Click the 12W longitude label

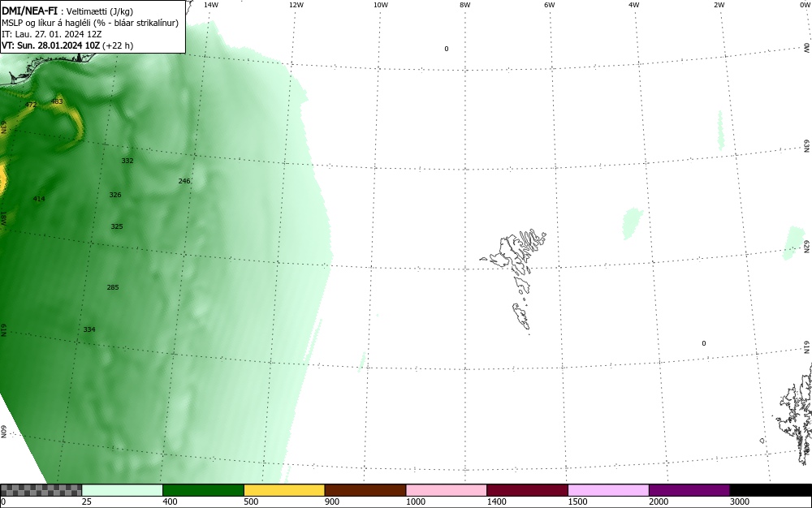[x=296, y=5]
